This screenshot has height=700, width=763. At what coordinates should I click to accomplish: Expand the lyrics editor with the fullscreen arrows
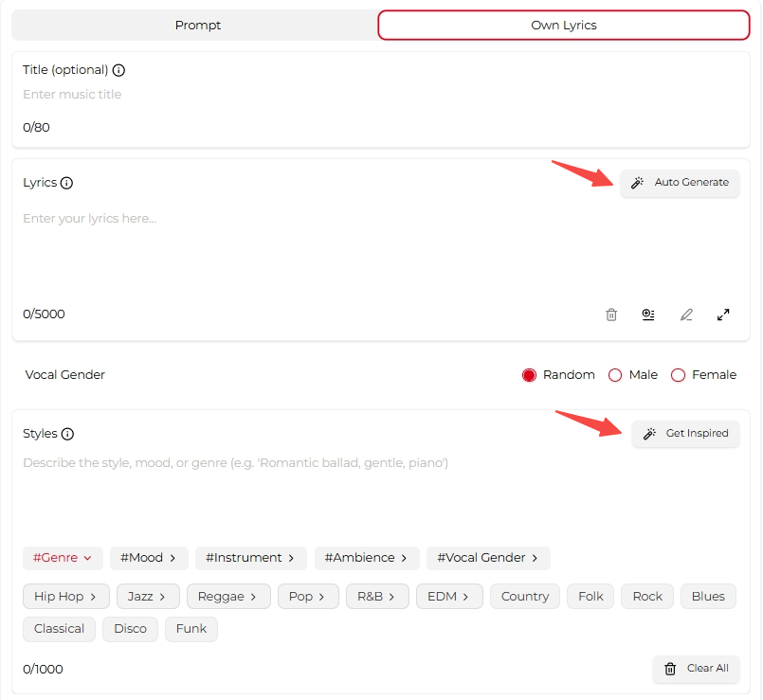(x=723, y=314)
